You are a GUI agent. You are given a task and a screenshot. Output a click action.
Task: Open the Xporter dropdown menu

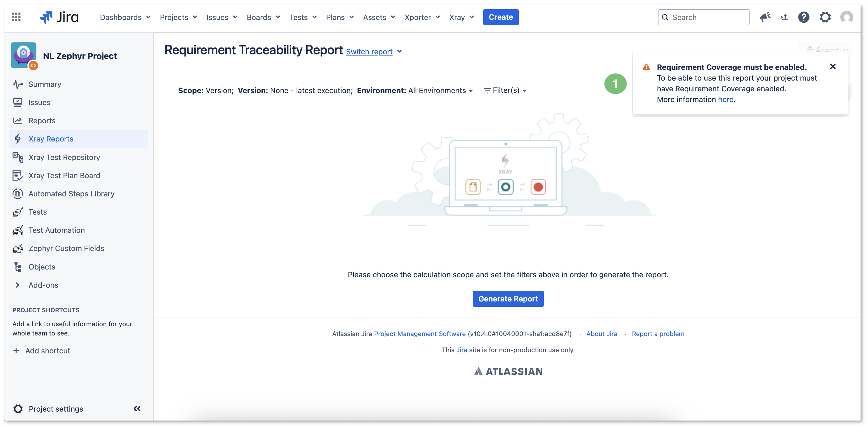(422, 17)
